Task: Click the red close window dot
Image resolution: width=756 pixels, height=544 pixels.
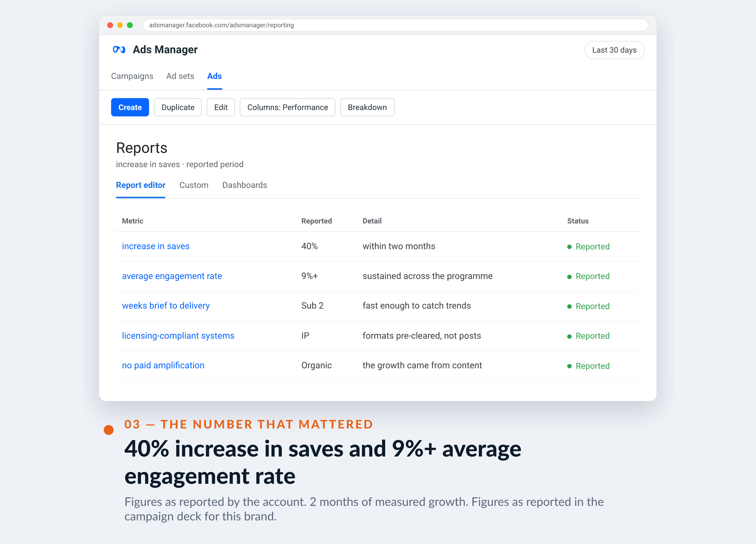Action: pos(110,25)
